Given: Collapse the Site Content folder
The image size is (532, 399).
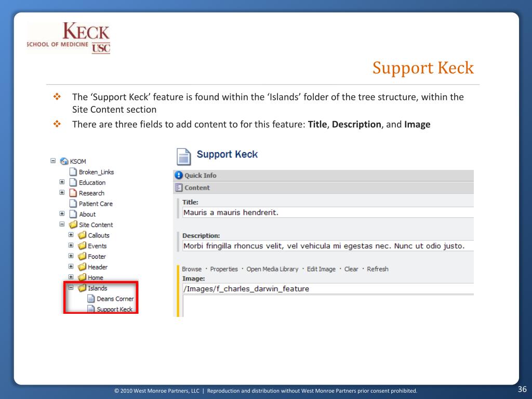Looking at the screenshot, I should click(x=62, y=224).
